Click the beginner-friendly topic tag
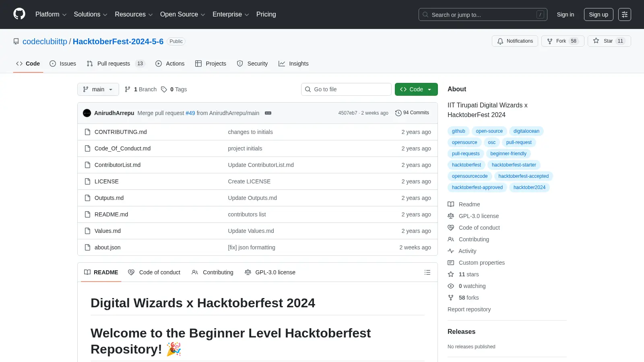 point(508,154)
